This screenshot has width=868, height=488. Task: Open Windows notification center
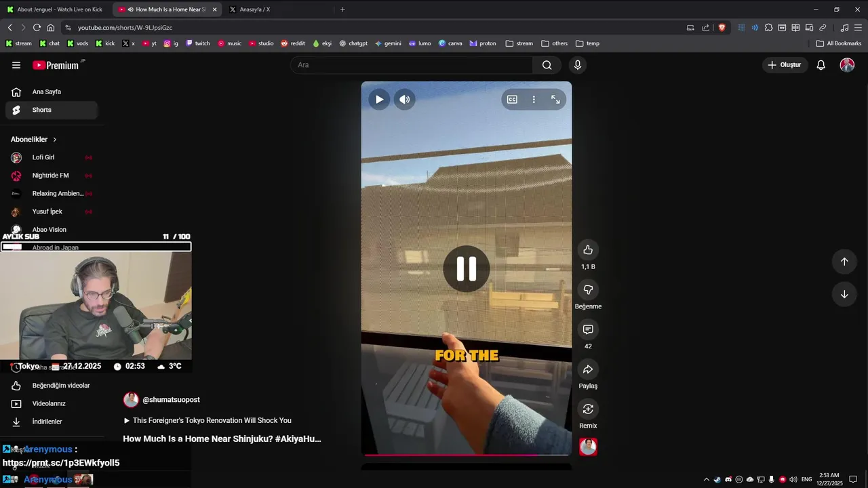(x=853, y=479)
